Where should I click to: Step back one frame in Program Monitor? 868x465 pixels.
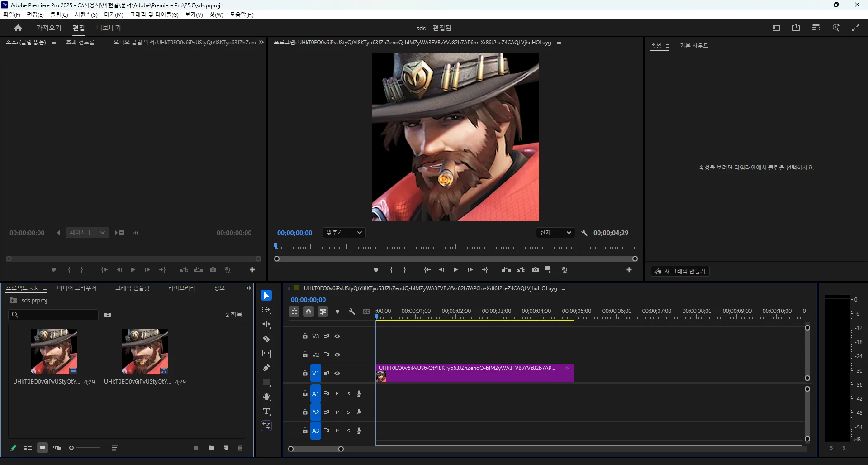tap(441, 270)
